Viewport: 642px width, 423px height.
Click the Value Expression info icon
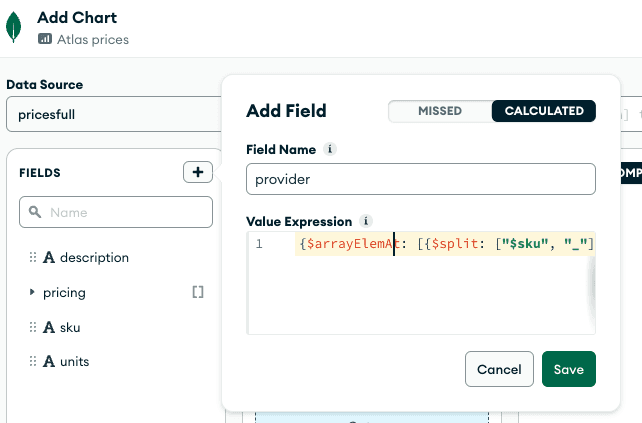[x=367, y=221]
